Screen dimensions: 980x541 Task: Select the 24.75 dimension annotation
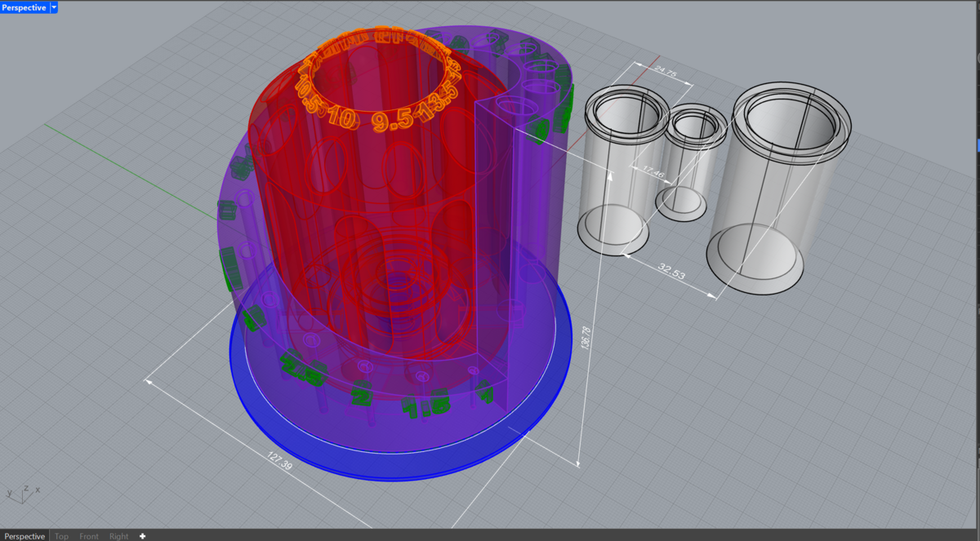[x=666, y=71]
